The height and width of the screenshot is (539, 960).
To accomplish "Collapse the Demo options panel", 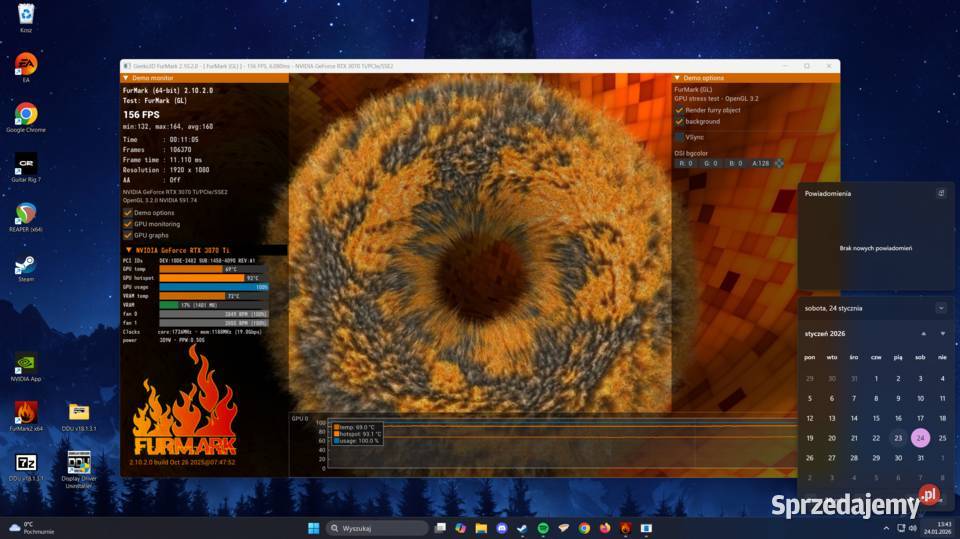I will pos(677,78).
